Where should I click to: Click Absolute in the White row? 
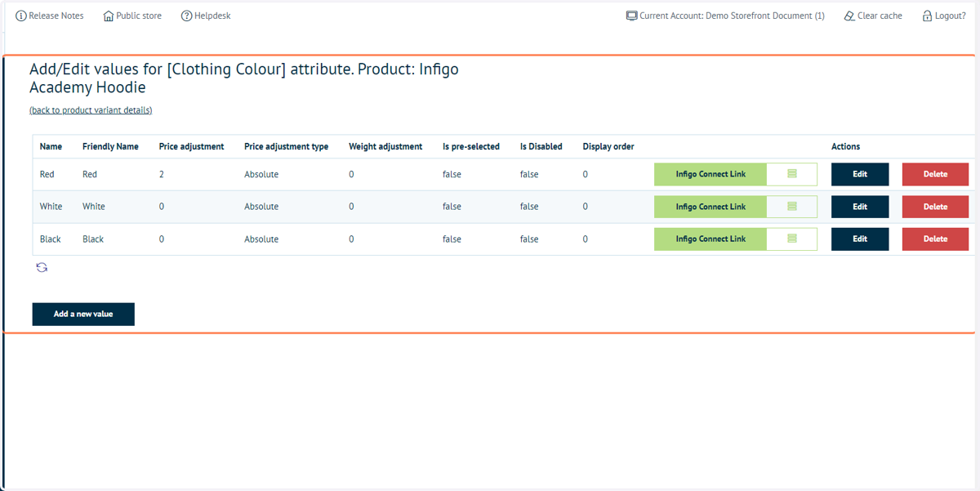[261, 207]
